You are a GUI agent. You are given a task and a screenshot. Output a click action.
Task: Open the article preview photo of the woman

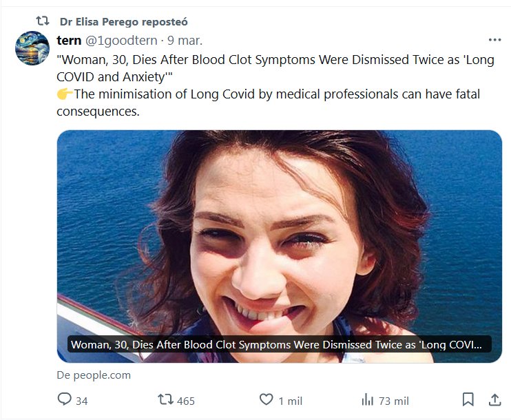pos(279,227)
